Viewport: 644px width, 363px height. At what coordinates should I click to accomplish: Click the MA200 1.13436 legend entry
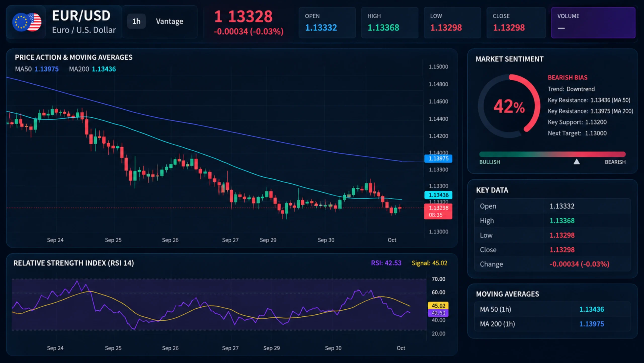click(92, 69)
